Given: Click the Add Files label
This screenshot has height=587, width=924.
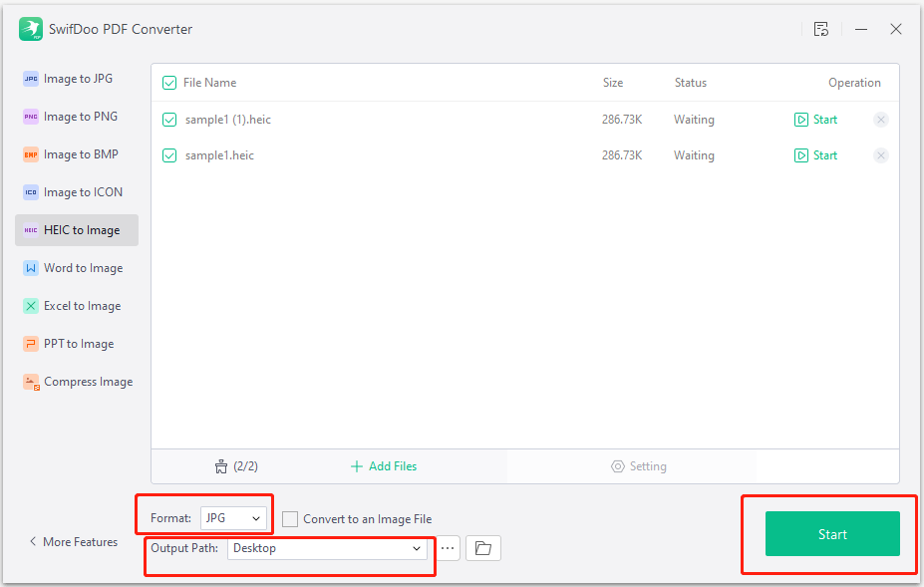Looking at the screenshot, I should pyautogui.click(x=393, y=466).
